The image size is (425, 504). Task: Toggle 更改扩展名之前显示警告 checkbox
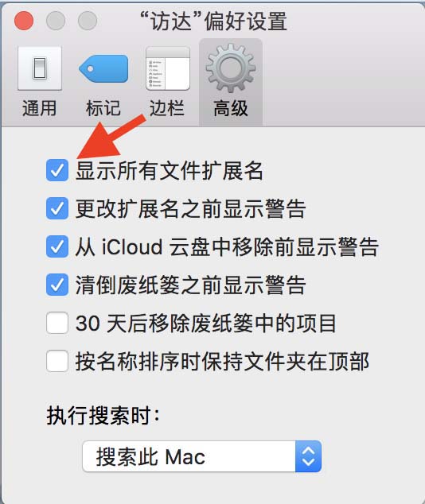pos(57,208)
